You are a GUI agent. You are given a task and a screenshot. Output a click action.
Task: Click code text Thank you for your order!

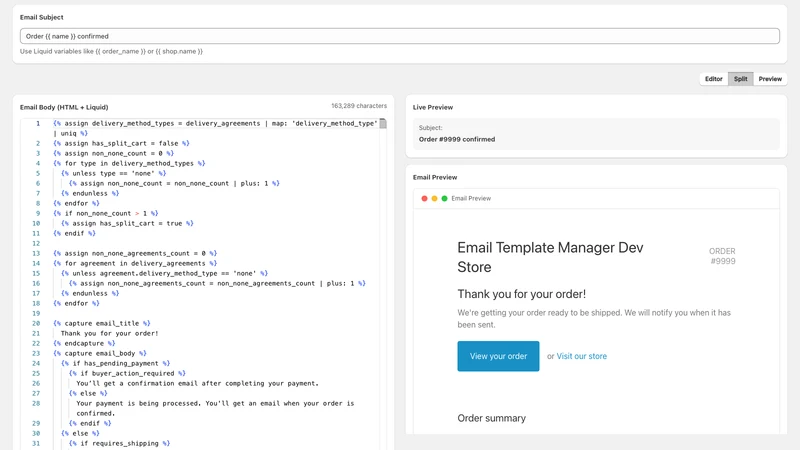[110, 333]
